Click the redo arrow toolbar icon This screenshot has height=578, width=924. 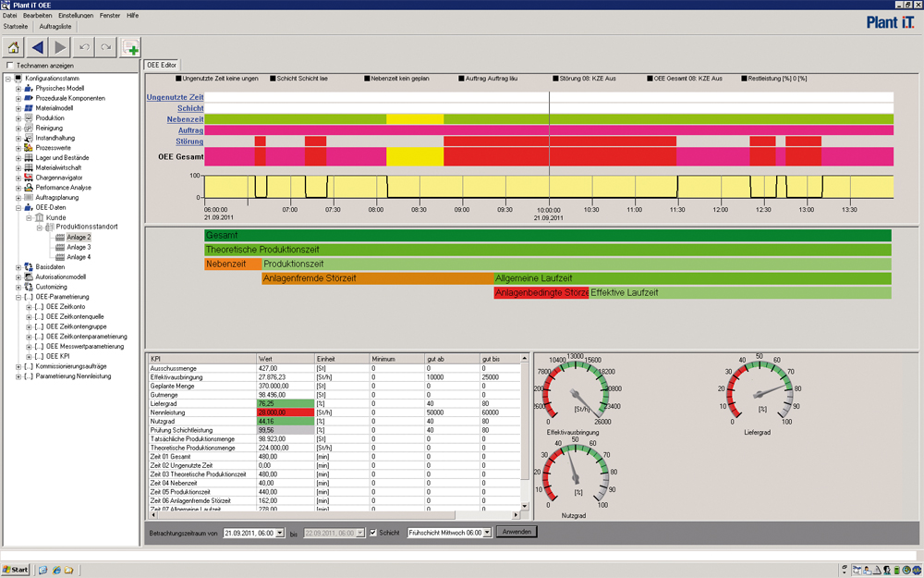[106, 47]
